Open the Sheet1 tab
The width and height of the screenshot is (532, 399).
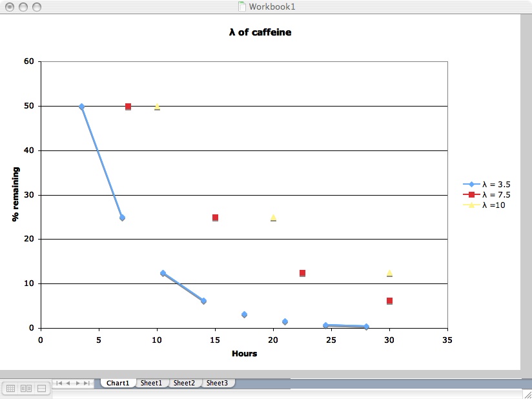(x=152, y=383)
